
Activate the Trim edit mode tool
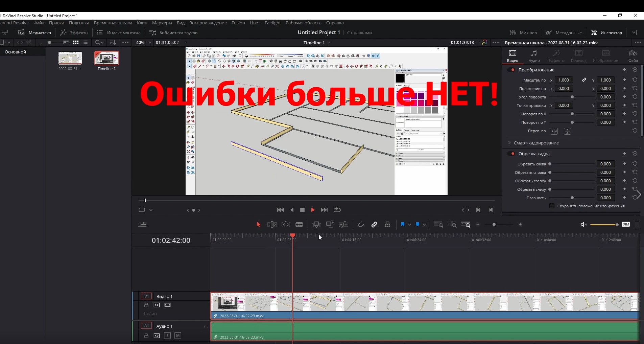click(272, 225)
